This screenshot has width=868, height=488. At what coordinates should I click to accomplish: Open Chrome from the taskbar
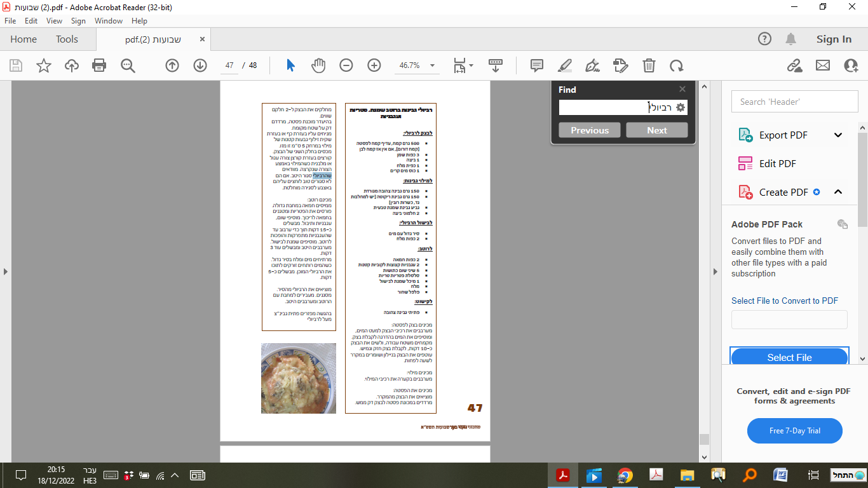(625, 475)
